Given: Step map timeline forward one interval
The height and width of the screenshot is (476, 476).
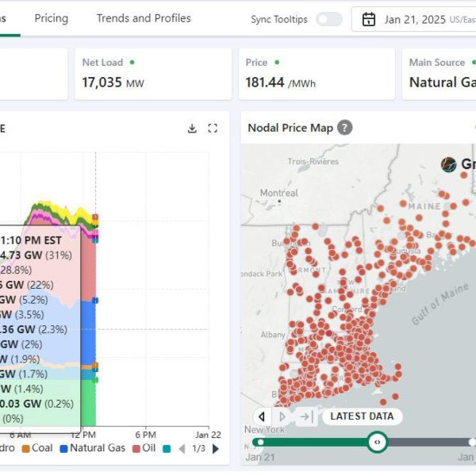Looking at the screenshot, I should point(283,416).
